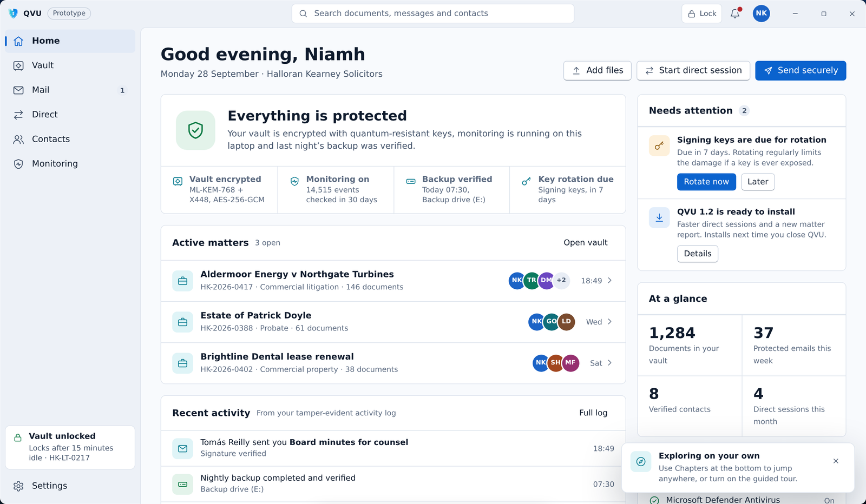Open the NK profile avatar menu
The height and width of the screenshot is (504, 866).
pos(762,14)
